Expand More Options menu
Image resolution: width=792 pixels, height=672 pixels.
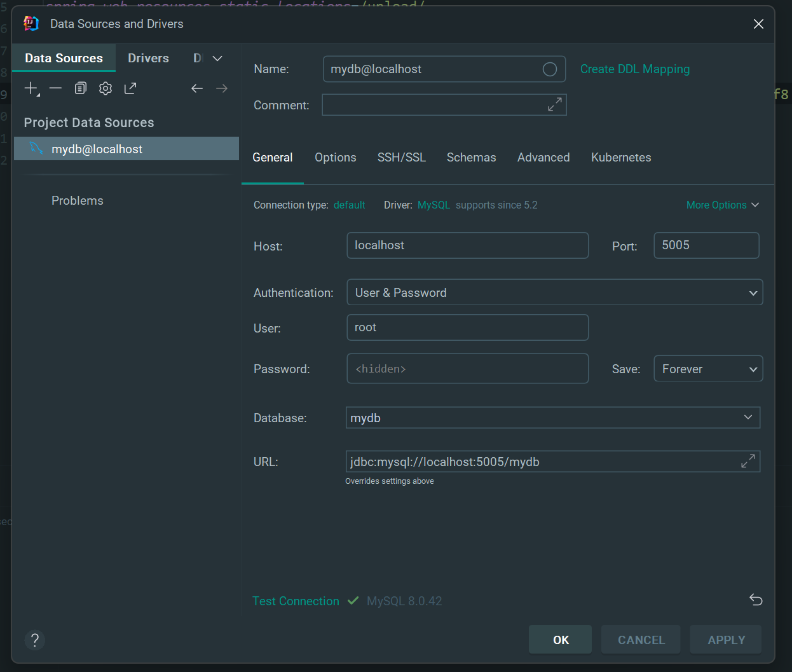coord(722,205)
